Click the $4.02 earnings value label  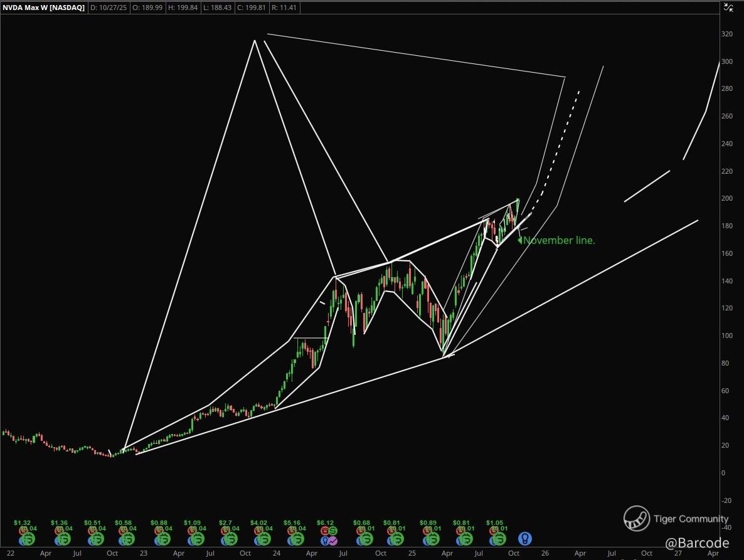(258, 523)
